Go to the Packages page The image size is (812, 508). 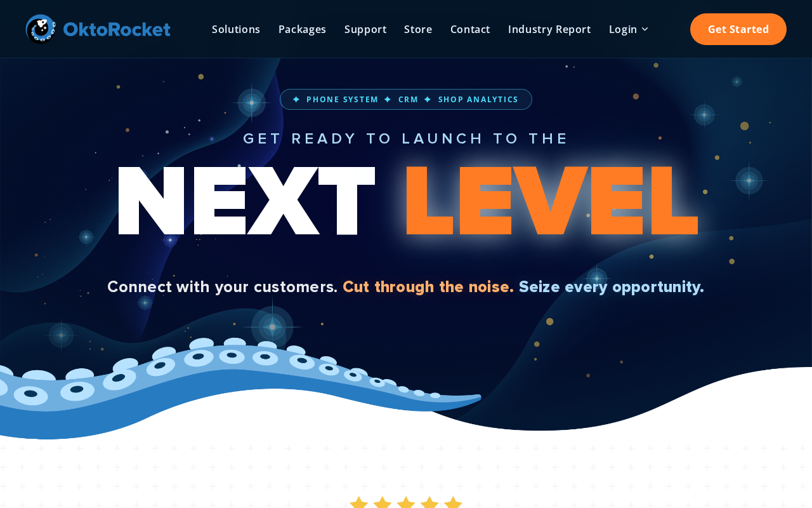pyautogui.click(x=302, y=29)
